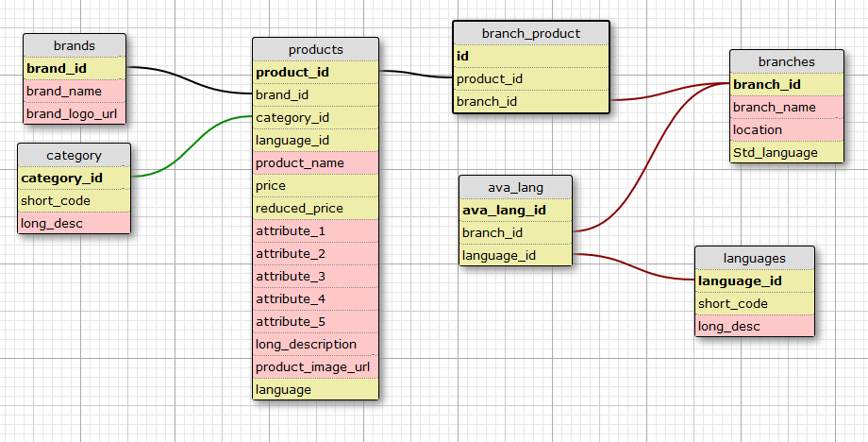Click branch_id in the branch_product table
The height and width of the screenshot is (442, 868).
coord(531,101)
